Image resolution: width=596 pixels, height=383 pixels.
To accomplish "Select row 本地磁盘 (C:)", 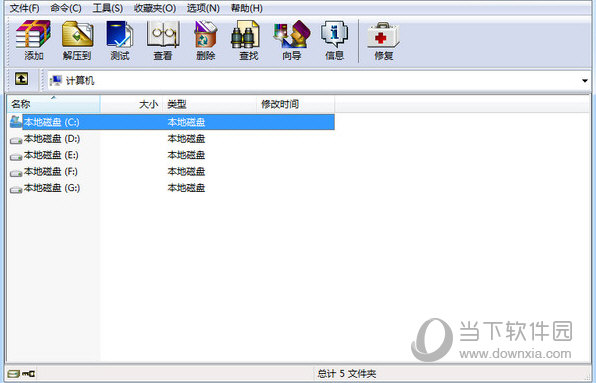I will tap(171, 122).
